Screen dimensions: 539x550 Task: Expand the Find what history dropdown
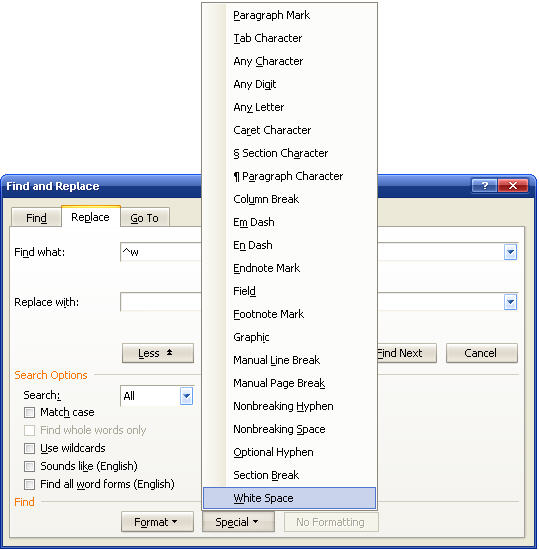[x=510, y=252]
